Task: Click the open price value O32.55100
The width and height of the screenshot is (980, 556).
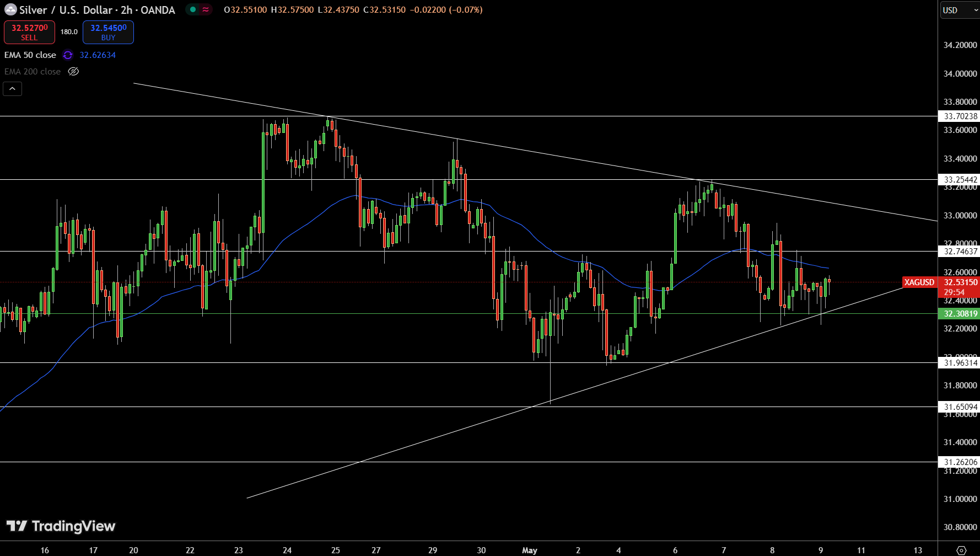Action: [x=245, y=10]
